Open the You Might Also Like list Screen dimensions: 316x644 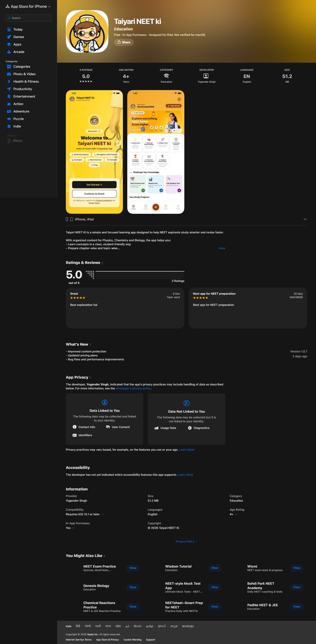[x=85, y=555]
